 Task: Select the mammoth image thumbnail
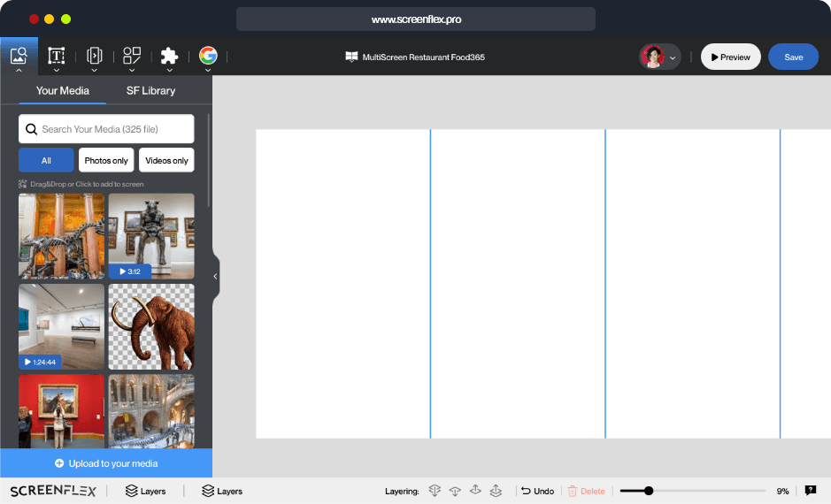151,326
